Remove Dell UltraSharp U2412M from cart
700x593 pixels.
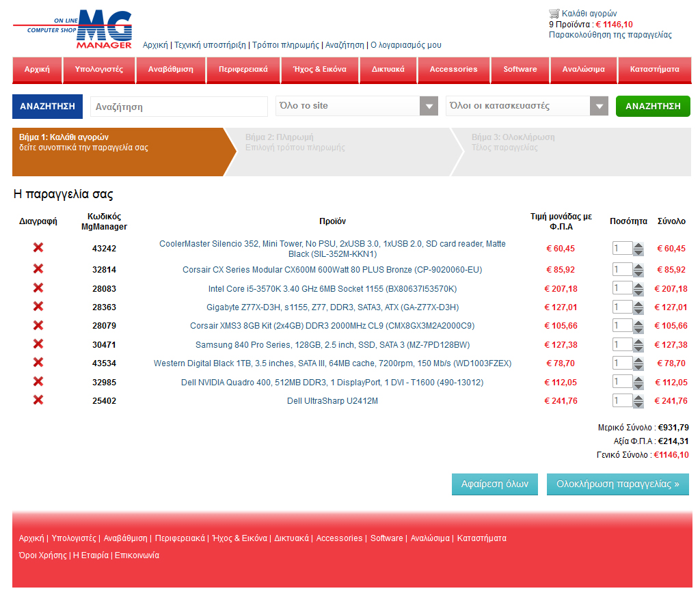tap(38, 400)
